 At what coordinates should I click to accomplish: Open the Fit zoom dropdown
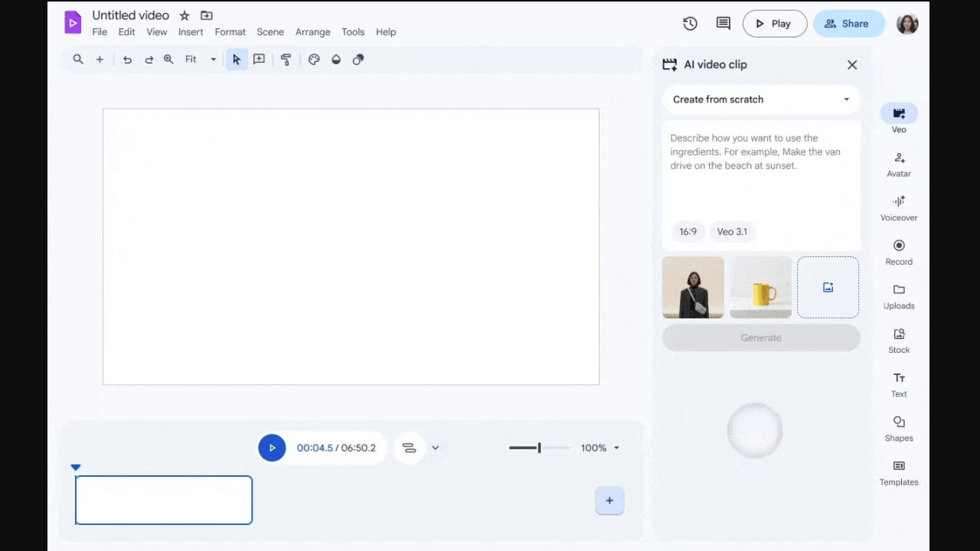[x=201, y=60]
